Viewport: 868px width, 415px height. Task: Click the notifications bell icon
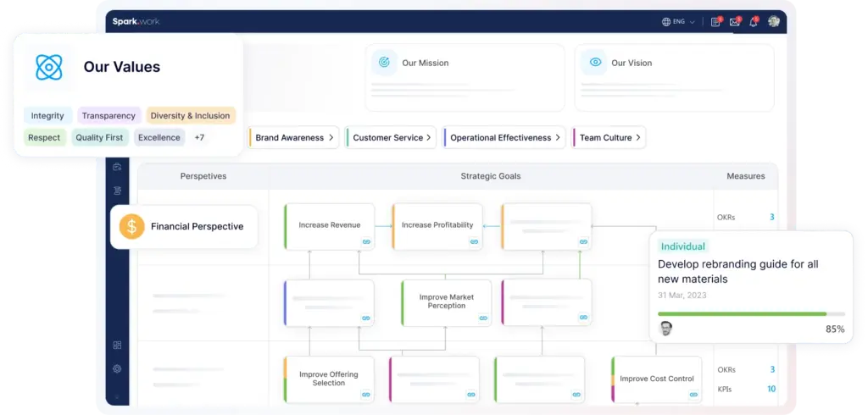[x=753, y=22]
